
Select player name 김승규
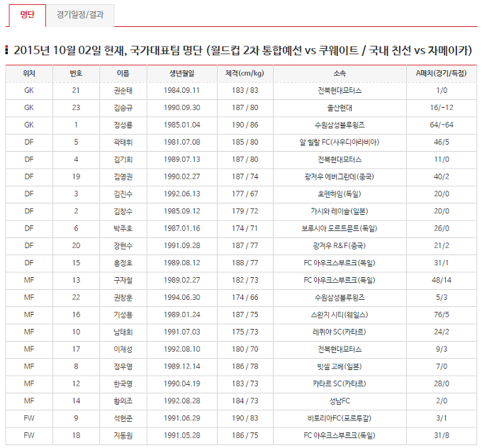point(123,108)
